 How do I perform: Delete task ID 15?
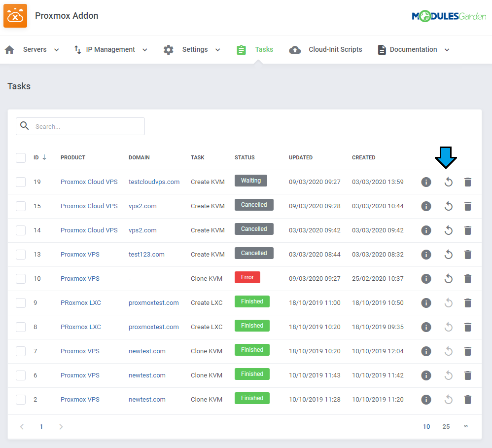point(467,206)
